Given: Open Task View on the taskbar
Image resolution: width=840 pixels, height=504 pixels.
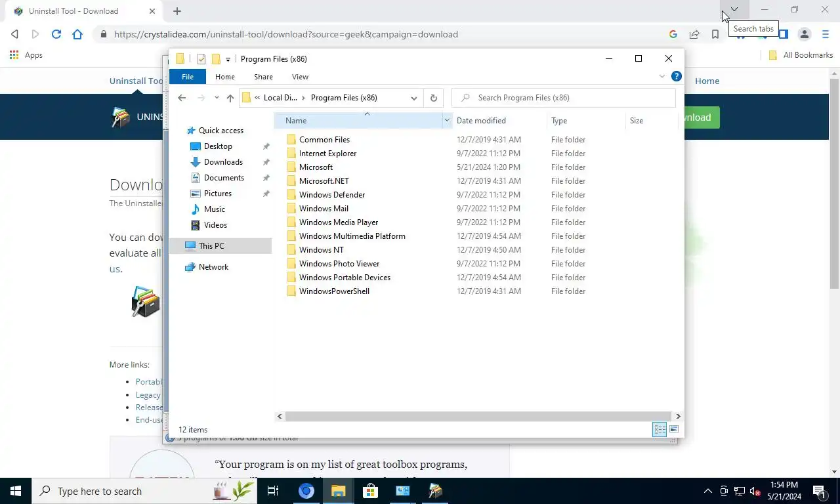Looking at the screenshot, I should pos(273,491).
